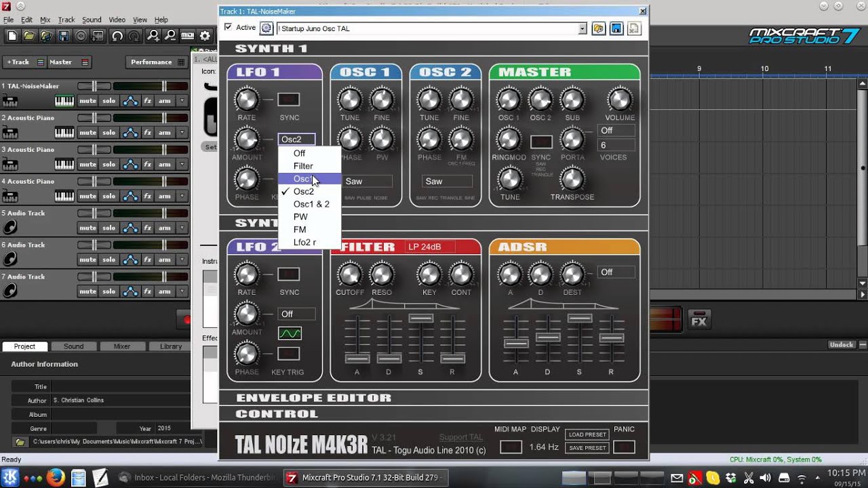Click the instrument icon of 5 Audio Track
The height and width of the screenshot is (488, 868).
(x=10, y=228)
